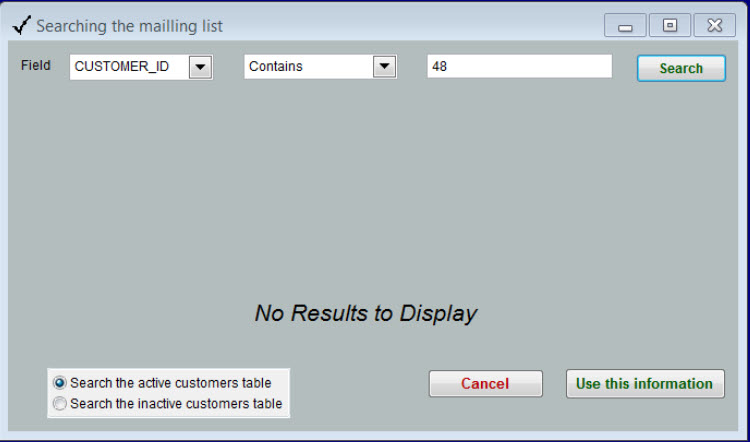Confirm with the Use this information button

pos(645,384)
